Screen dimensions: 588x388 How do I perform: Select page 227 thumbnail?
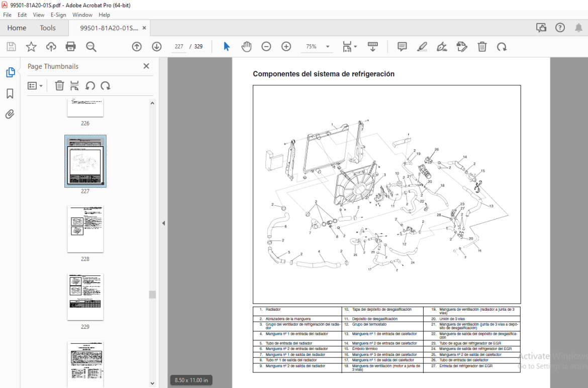tap(85, 161)
